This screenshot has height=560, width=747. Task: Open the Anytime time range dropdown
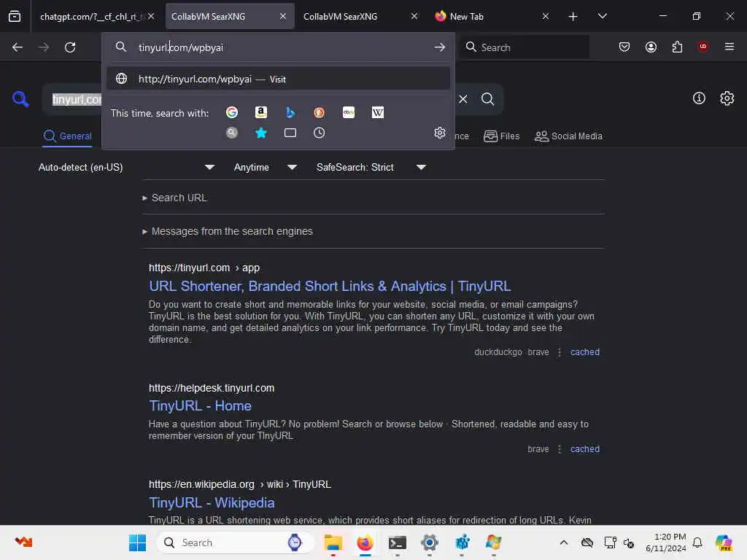(266, 167)
